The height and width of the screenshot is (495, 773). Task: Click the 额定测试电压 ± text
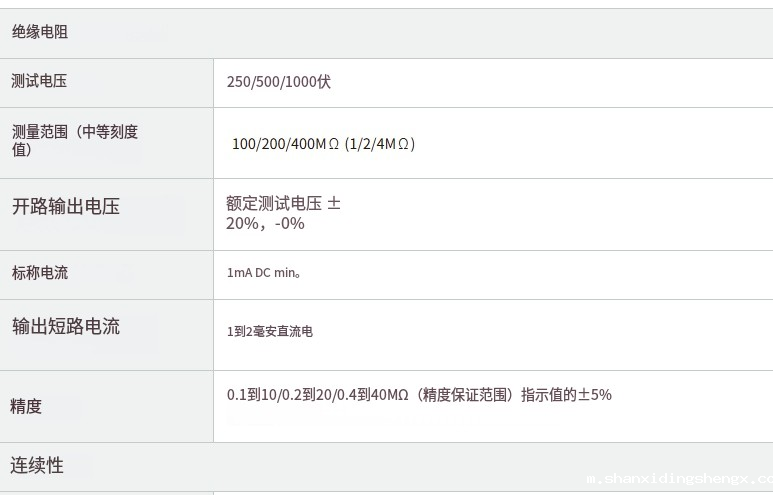284,203
